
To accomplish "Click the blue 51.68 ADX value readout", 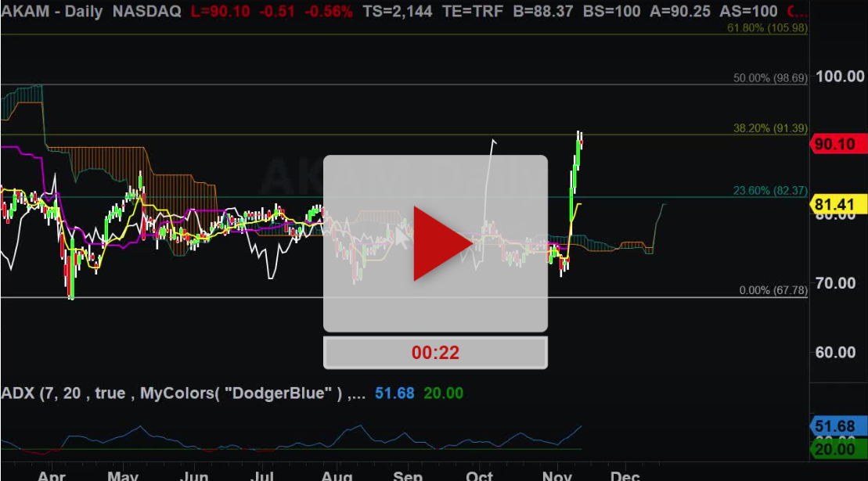I will pos(394,393).
